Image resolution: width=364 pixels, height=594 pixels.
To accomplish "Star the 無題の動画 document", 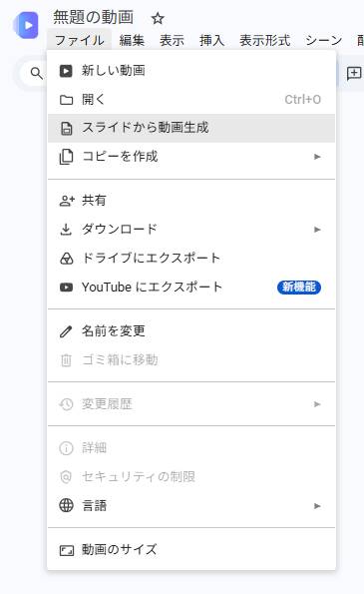I will coord(158,18).
